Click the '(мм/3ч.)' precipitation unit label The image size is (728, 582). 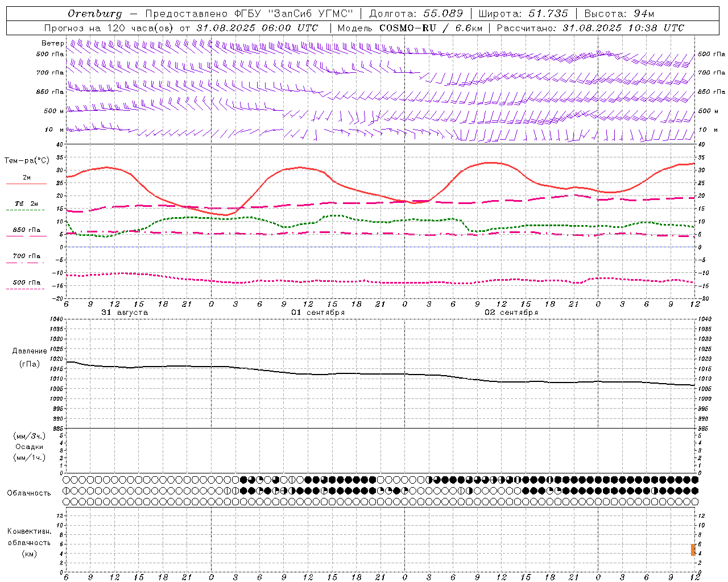tap(30, 436)
